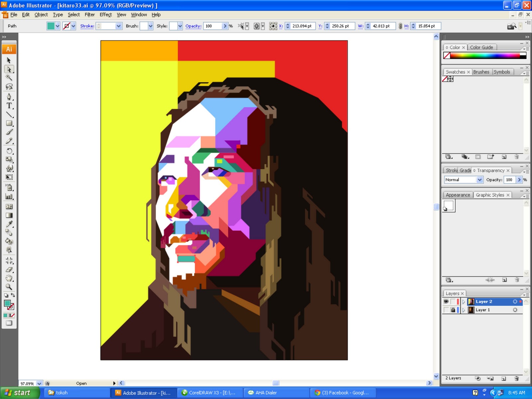Unlock Layer 1 with its padlock icon

(453, 310)
